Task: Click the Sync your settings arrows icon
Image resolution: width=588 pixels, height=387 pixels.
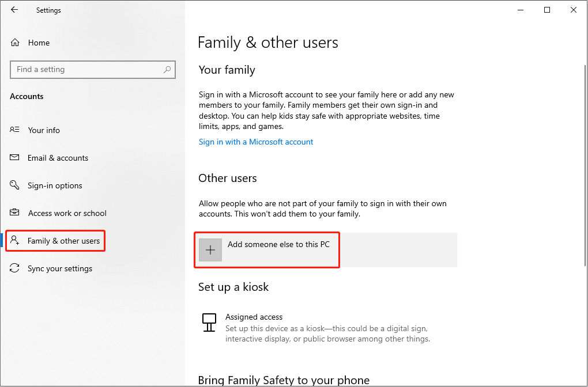Action: [x=14, y=268]
